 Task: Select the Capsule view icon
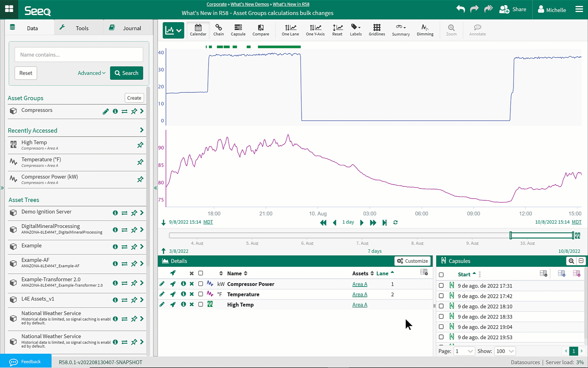(x=238, y=30)
